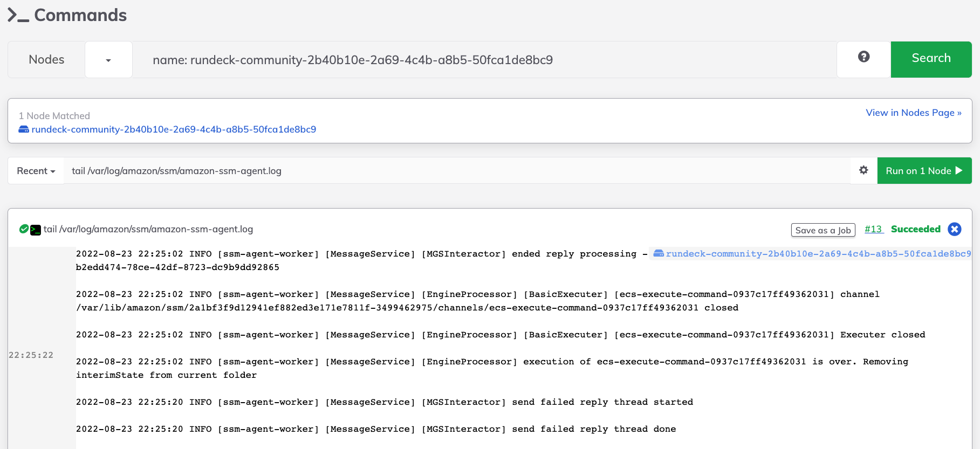Open the node filter help question icon
The width and height of the screenshot is (980, 449).
pyautogui.click(x=864, y=57)
